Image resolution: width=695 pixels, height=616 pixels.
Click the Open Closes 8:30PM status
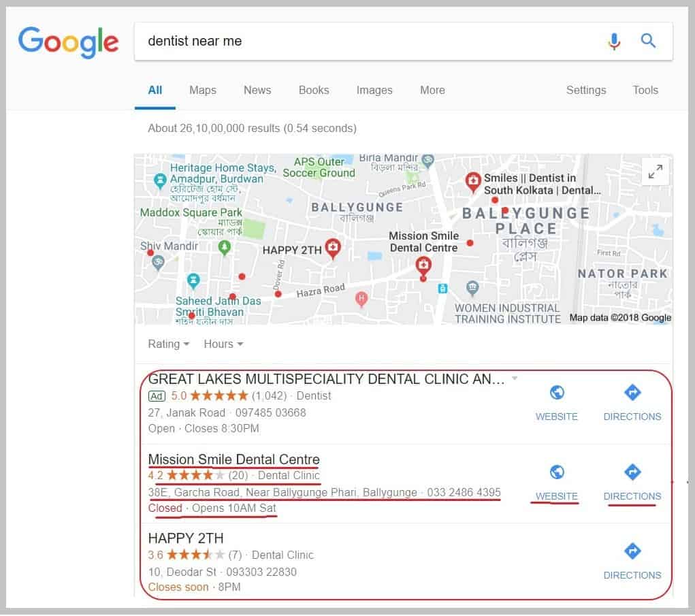tap(204, 429)
